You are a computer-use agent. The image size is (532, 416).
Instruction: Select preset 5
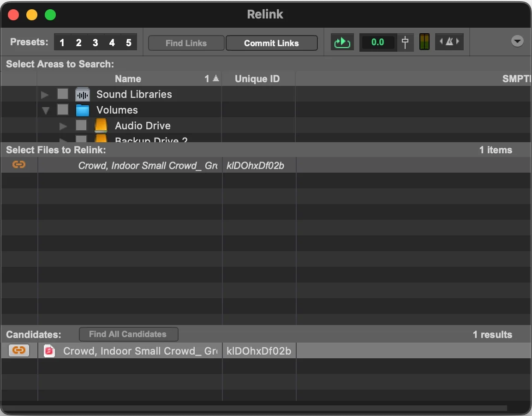pyautogui.click(x=129, y=42)
